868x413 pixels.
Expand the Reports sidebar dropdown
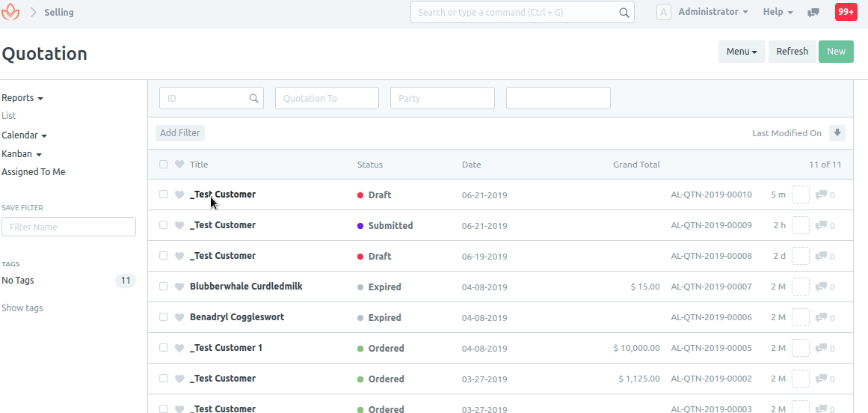(22, 98)
